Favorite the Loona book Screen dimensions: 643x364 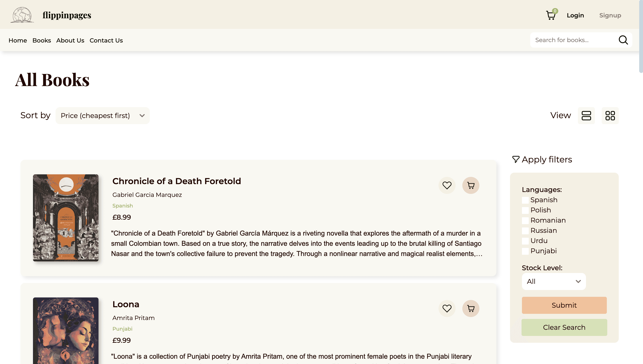click(447, 308)
